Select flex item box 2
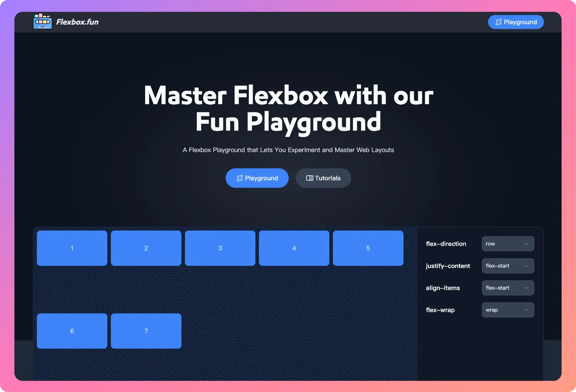576x392 pixels. tap(146, 248)
